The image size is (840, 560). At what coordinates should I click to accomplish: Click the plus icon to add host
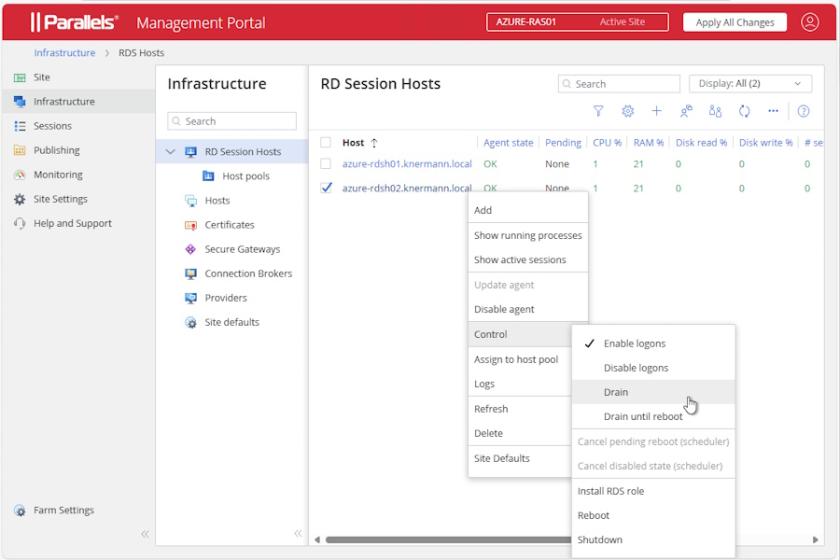656,111
